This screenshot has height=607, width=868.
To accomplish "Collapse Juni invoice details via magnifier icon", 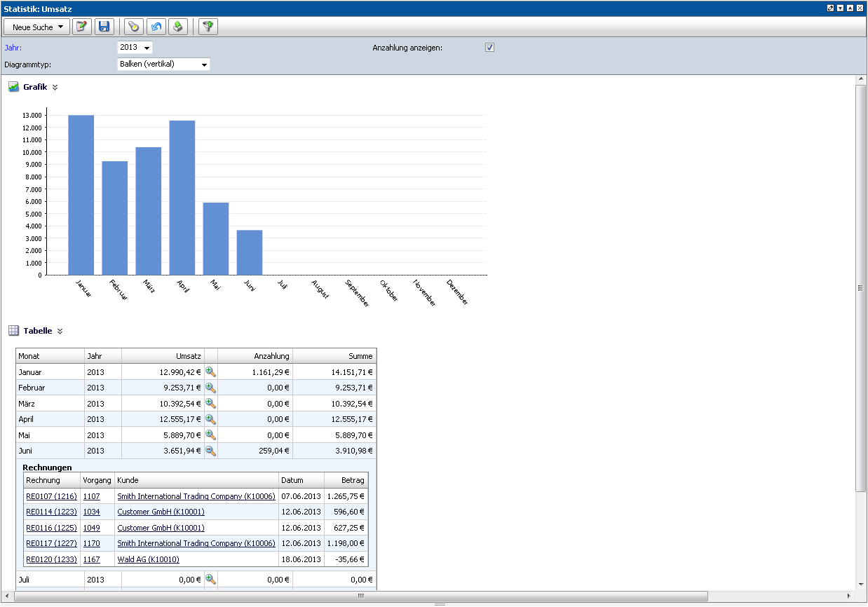I will pyautogui.click(x=210, y=451).
